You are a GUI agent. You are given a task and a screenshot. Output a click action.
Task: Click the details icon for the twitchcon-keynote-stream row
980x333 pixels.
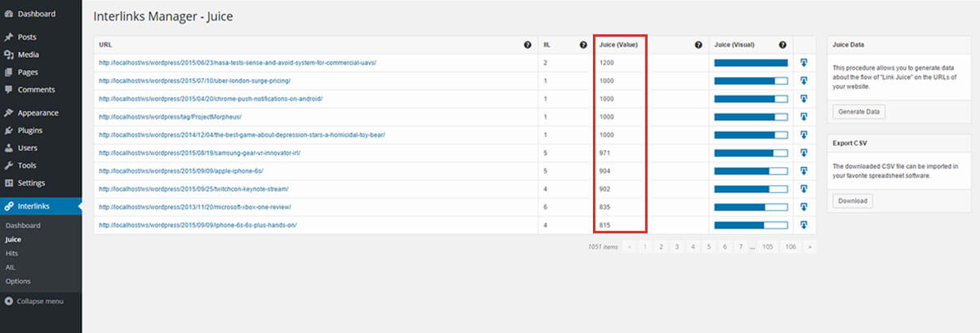point(804,189)
